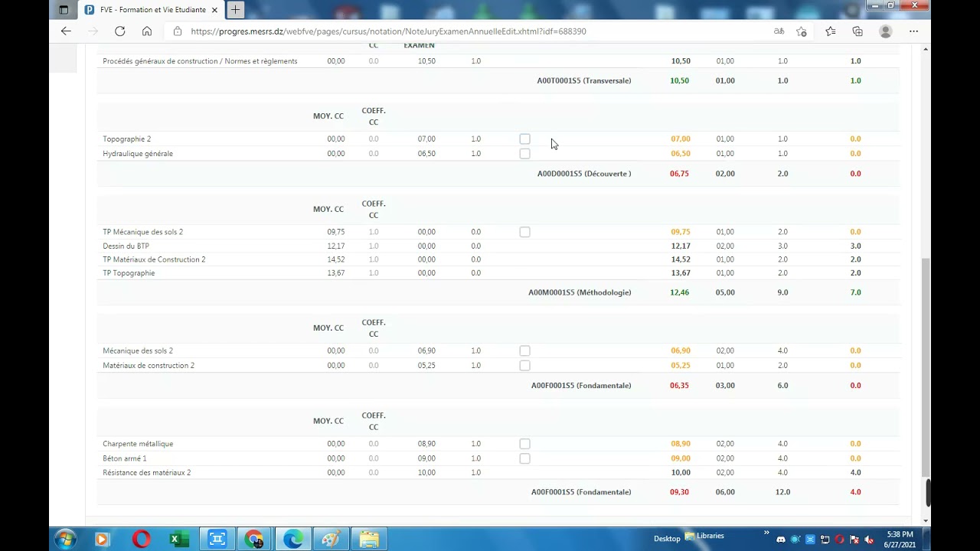Tick the Topographie 2 checkbox
Image resolution: width=980 pixels, height=551 pixels.
coord(524,139)
